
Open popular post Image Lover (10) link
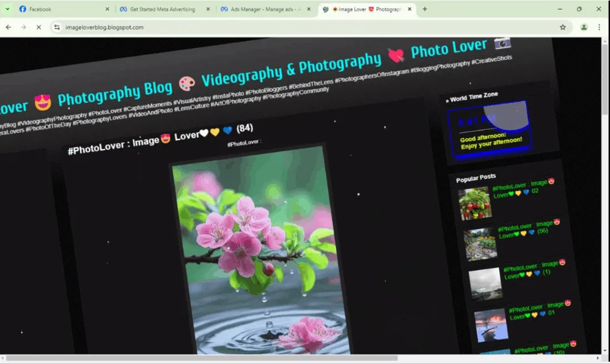(546, 349)
